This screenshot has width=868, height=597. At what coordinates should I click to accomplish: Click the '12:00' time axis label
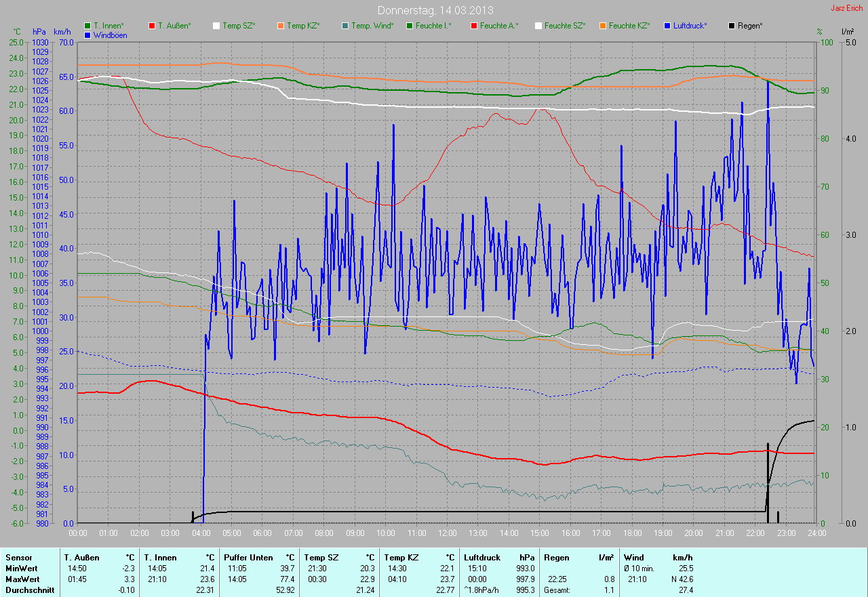click(447, 533)
